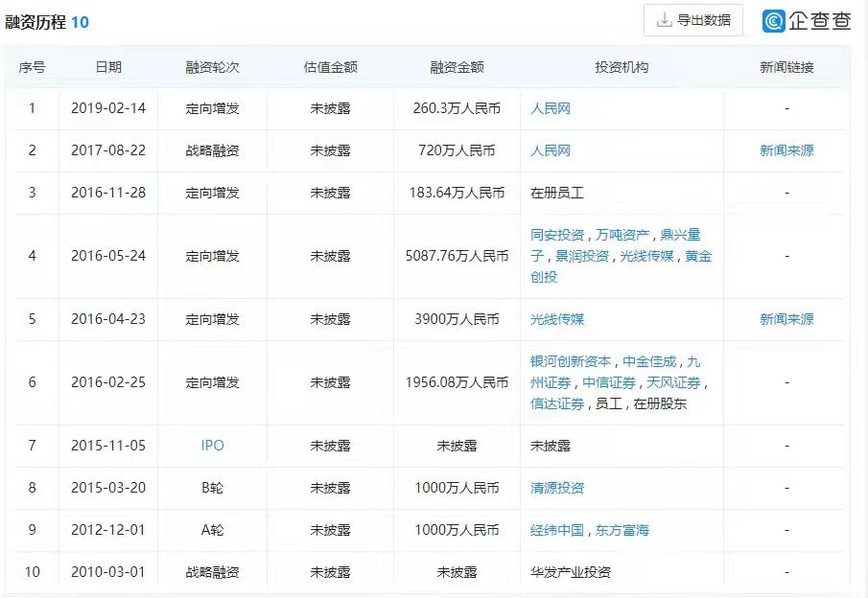
Task: Open 人民网 investor link in row 1
Action: (x=551, y=108)
